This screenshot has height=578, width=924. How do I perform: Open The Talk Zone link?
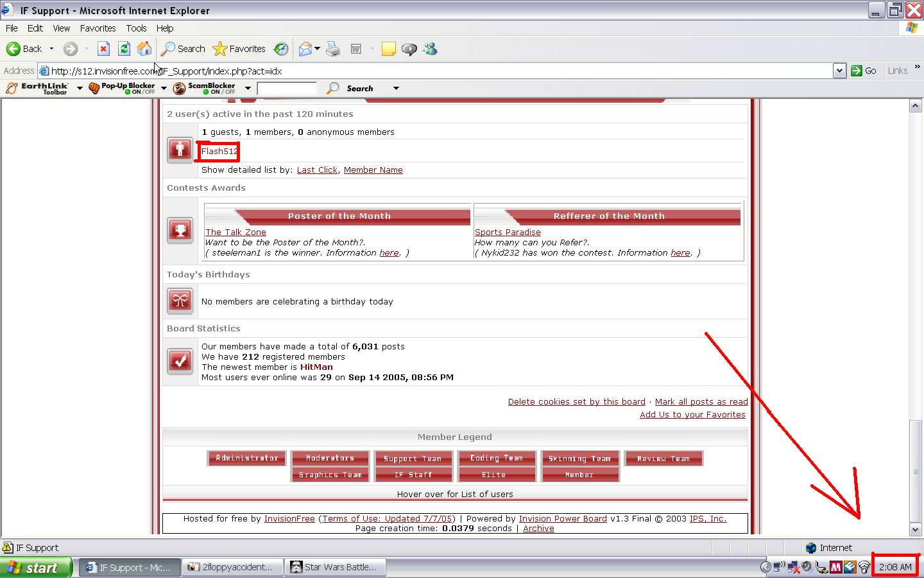(235, 232)
